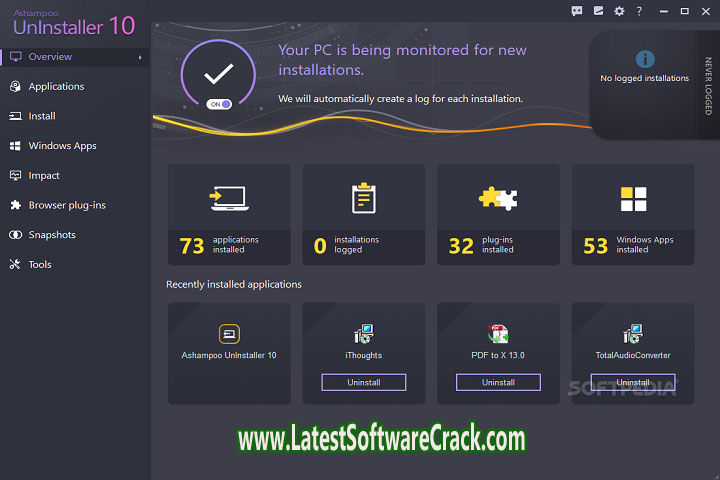720x480 pixels.
Task: Click the iThoughts card name
Action: pyautogui.click(x=364, y=355)
